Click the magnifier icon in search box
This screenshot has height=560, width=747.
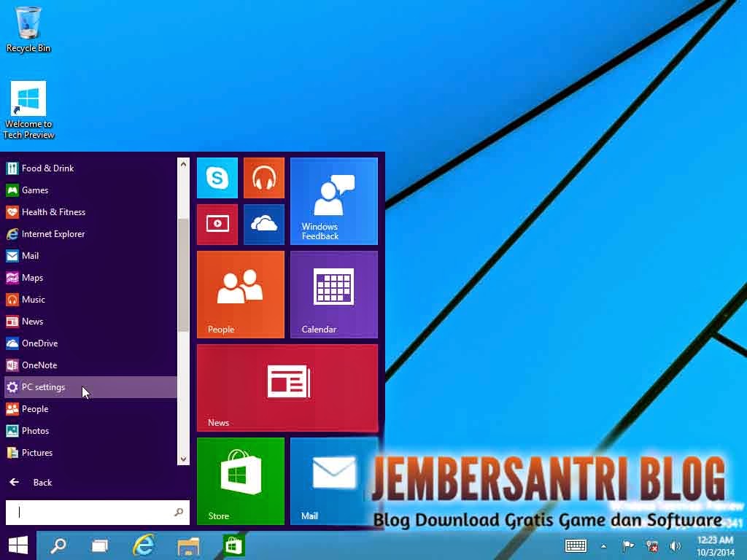[179, 513]
